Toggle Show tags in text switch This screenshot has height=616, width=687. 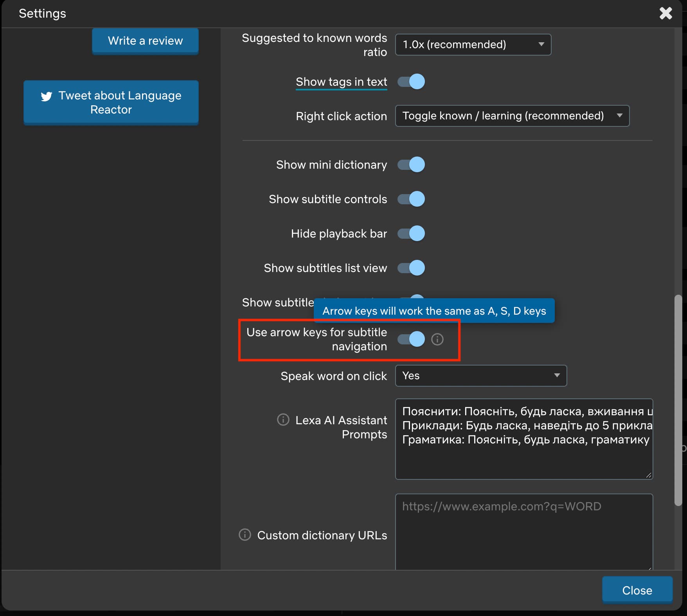tap(411, 81)
